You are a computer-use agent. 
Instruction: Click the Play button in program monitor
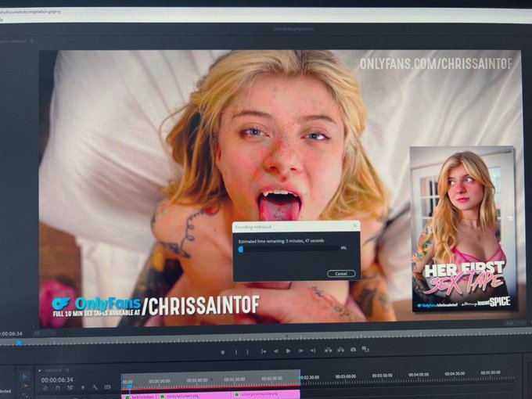(289, 350)
